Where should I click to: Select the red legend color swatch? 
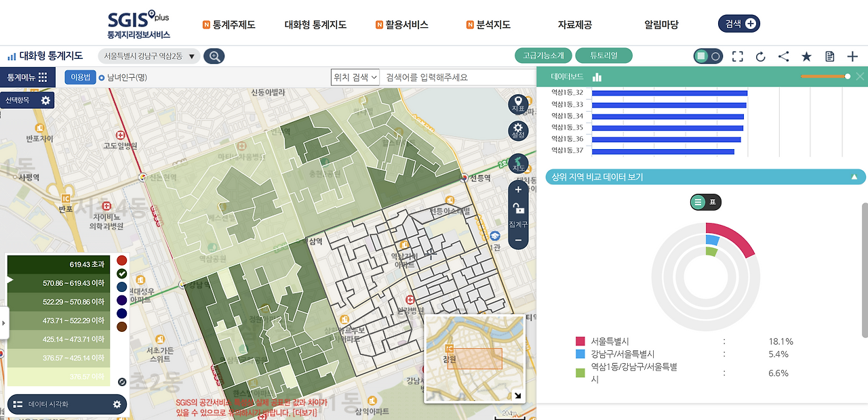(x=121, y=260)
